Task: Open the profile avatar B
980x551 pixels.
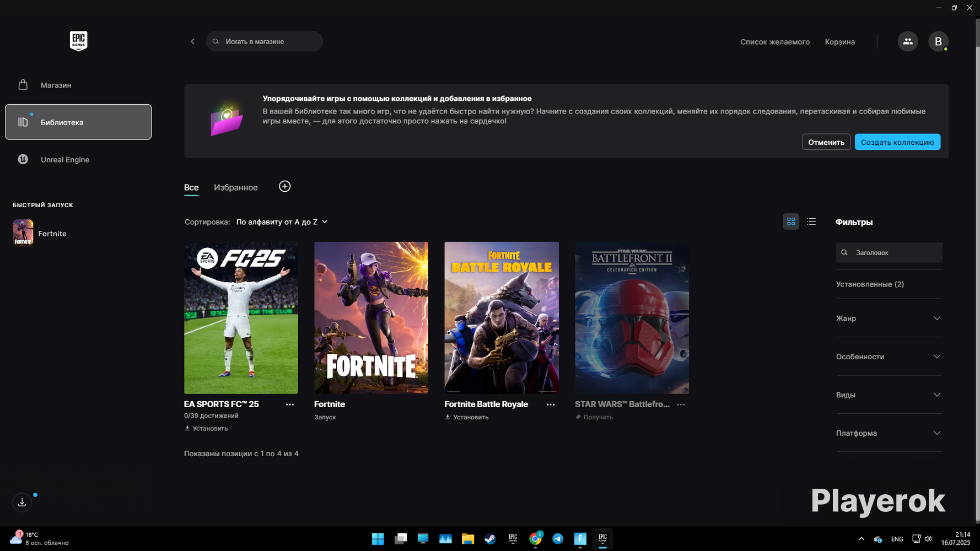Action: coord(938,41)
